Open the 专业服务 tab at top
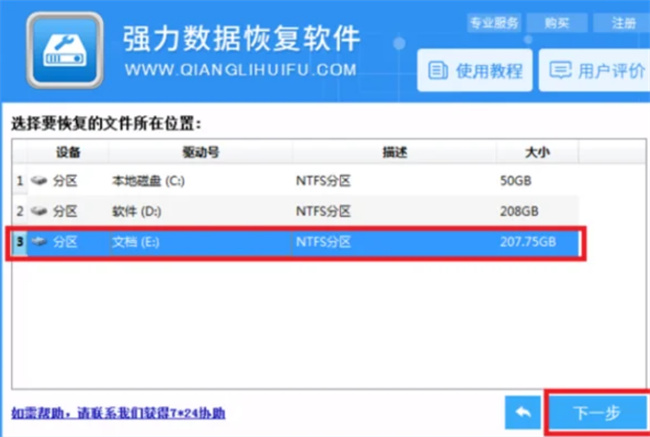Viewport: 650px width, 437px height. (493, 22)
